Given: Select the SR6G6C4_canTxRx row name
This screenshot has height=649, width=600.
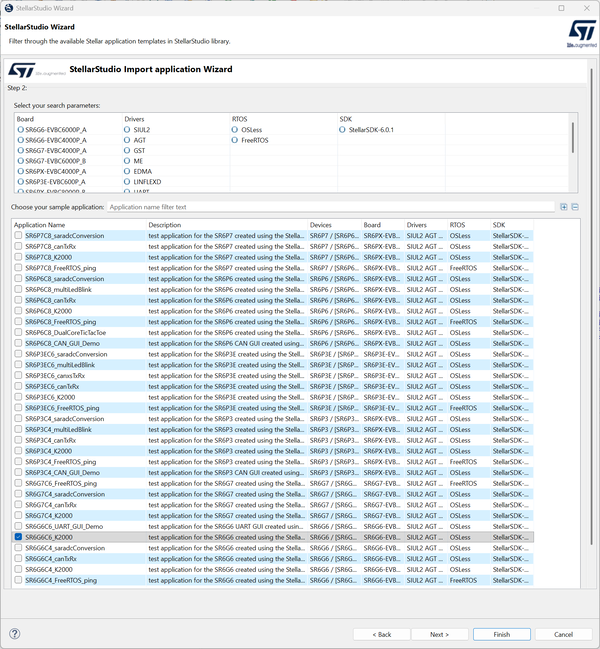Looking at the screenshot, I should [x=51, y=558].
